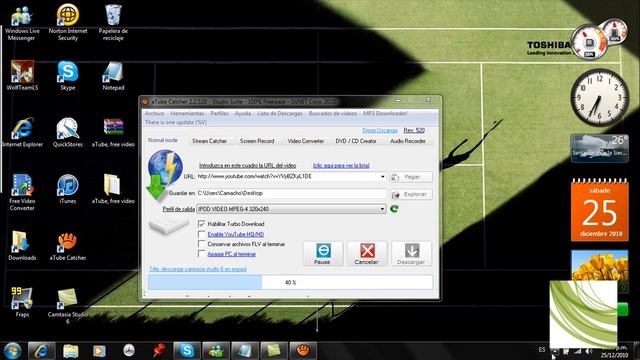Select the Free Video Converter desktop icon
The image size is (640, 360).
click(x=22, y=192)
